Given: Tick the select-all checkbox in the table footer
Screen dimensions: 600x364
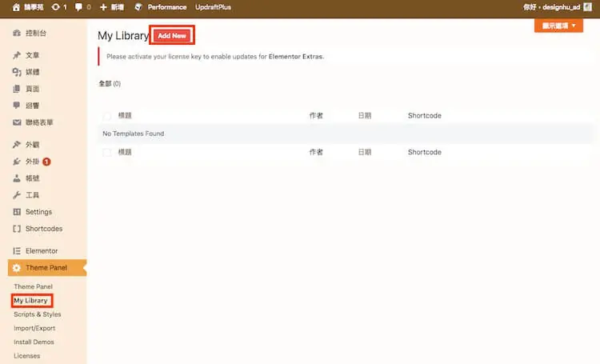Looking at the screenshot, I should click(107, 152).
